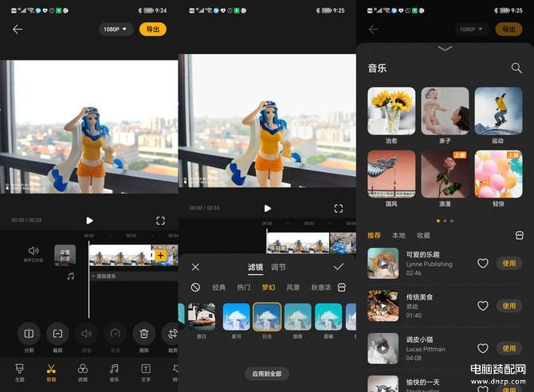Switch to the 本地 local music tab
Viewport: 534px width, 392px height.
[x=399, y=235]
